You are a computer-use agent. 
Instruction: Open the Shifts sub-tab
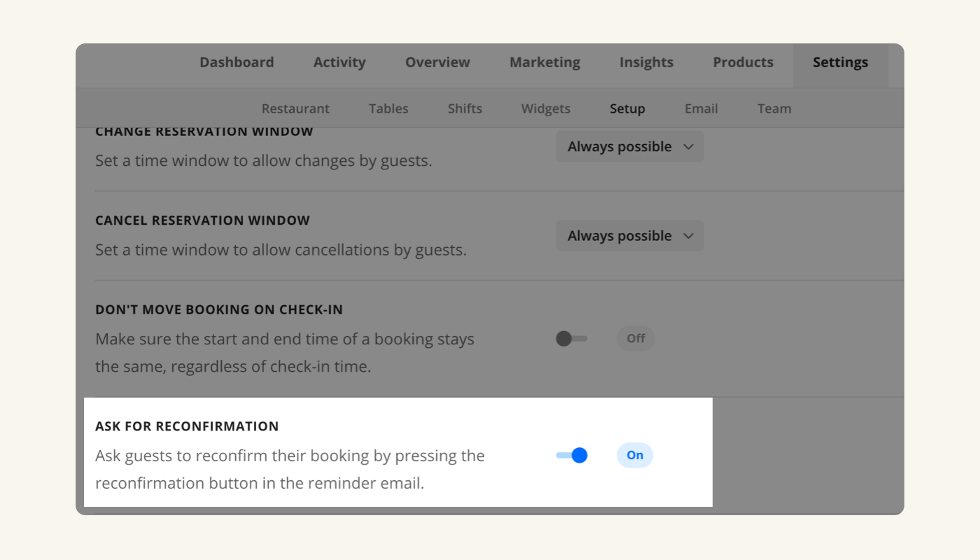[465, 108]
